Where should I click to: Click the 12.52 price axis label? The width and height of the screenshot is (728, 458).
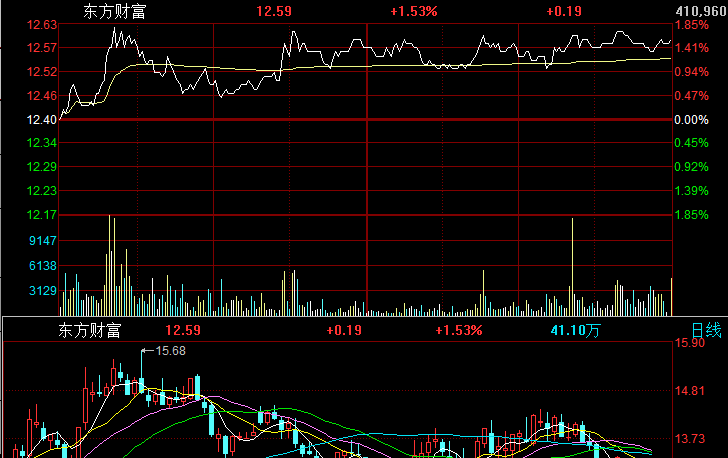tap(42, 72)
